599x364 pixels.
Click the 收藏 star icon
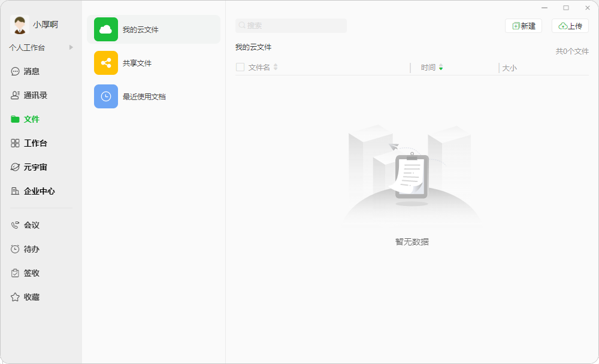click(x=15, y=297)
